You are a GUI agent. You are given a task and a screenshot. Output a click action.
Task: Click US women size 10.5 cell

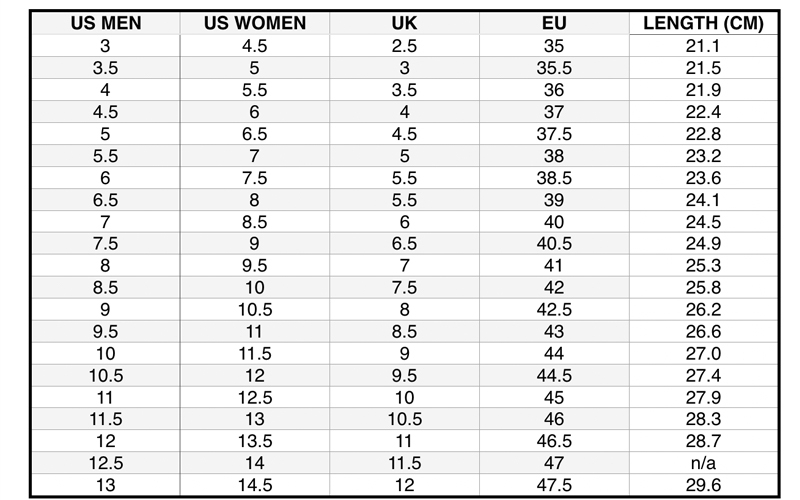pyautogui.click(x=255, y=309)
